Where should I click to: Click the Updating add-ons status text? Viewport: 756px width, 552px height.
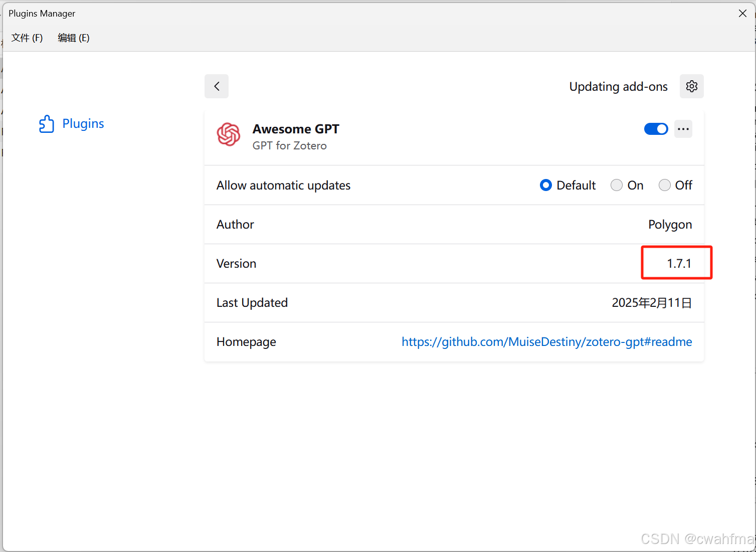[618, 87]
